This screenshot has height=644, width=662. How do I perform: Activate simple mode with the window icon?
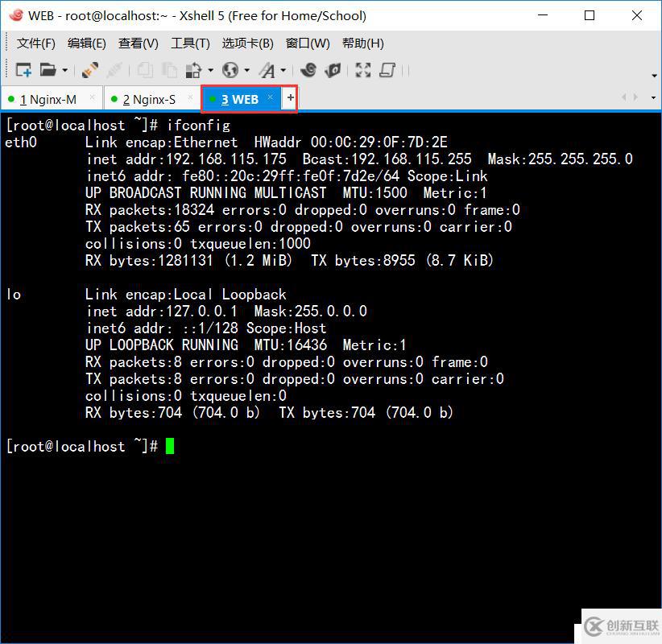386,70
